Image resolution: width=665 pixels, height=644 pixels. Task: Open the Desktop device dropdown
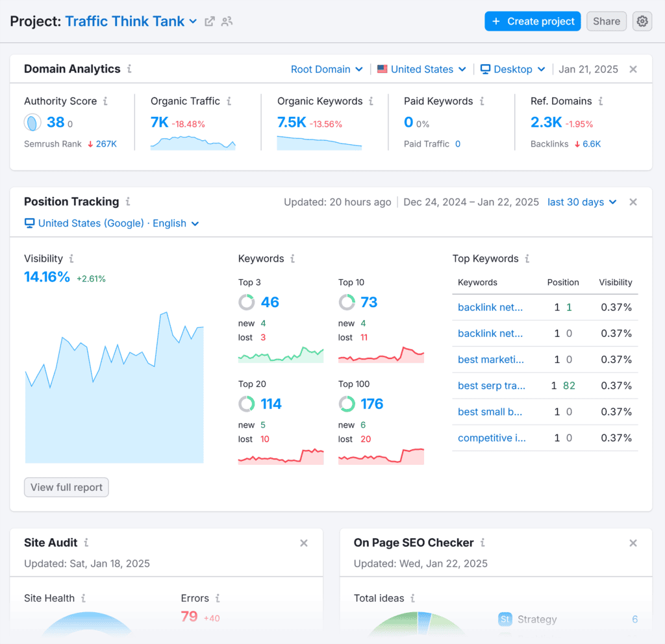tap(512, 69)
